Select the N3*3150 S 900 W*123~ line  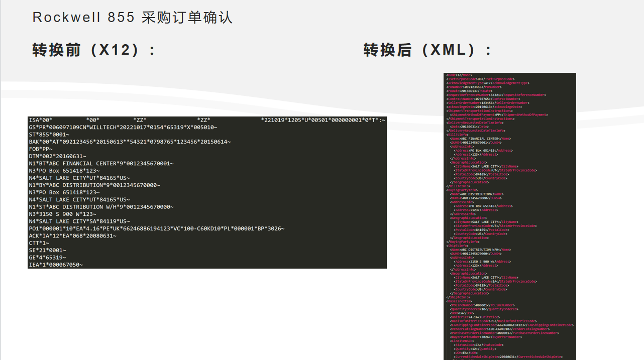62,214
